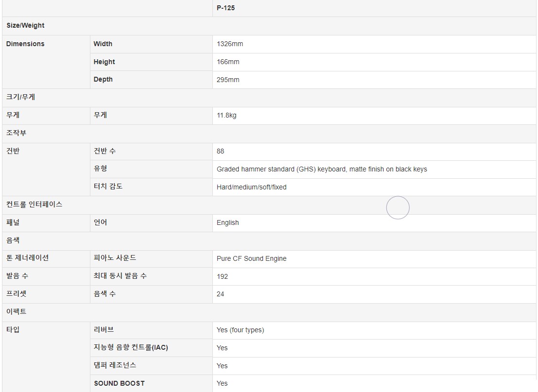This screenshot has width=538, height=392.
Task: Select the SOUND BOOST label cell
Action: 151,383
